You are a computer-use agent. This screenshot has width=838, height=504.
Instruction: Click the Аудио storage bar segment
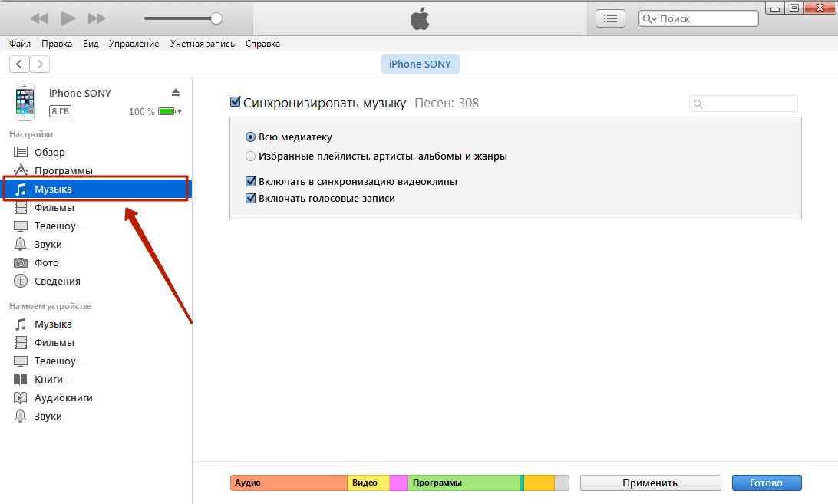tap(289, 483)
